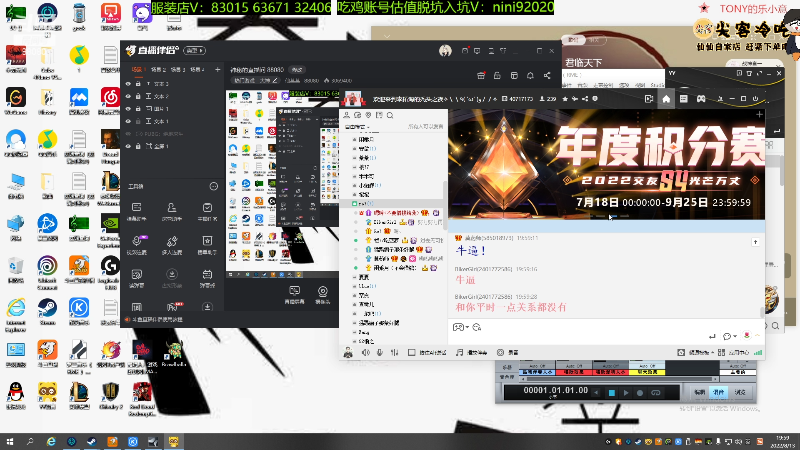Toggle eye icon for 全屏 1 layer

coord(128,146)
